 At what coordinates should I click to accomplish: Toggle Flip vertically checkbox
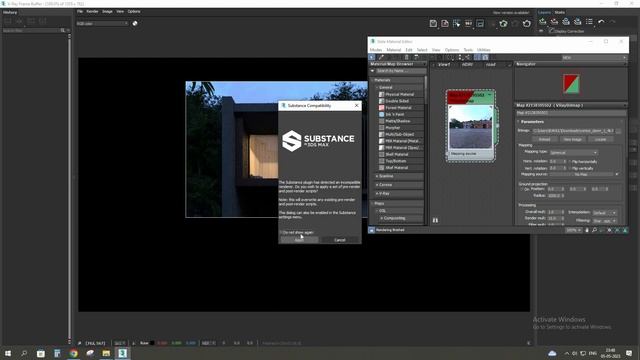[570, 168]
